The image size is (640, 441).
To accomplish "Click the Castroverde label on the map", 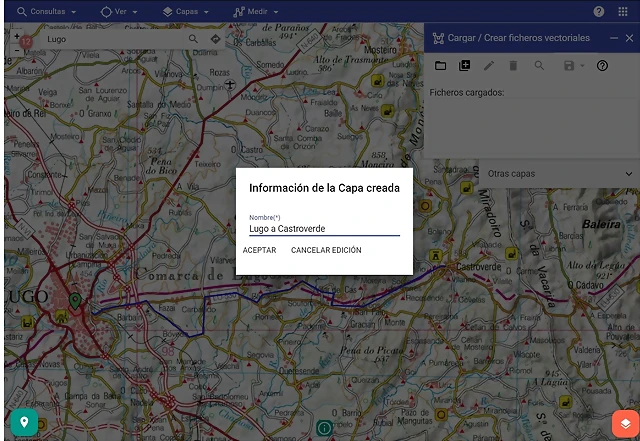I will click(x=478, y=267).
